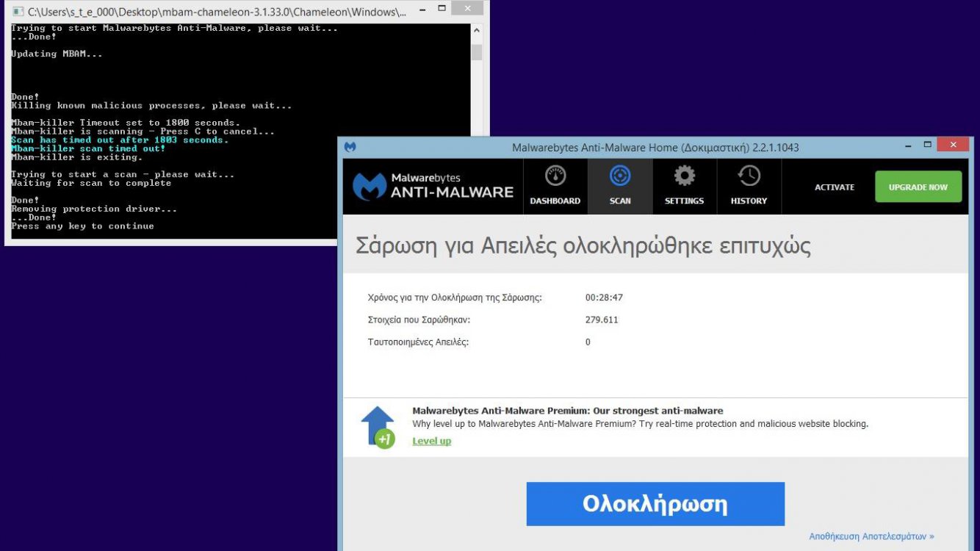Click the console scrollbar up arrow
The image size is (980, 551).
click(x=476, y=31)
